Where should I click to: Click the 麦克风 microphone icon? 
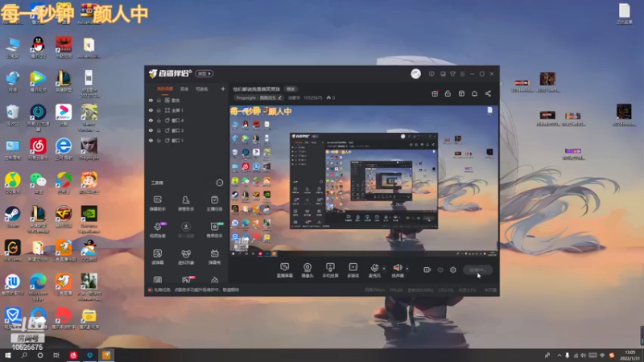point(374,268)
